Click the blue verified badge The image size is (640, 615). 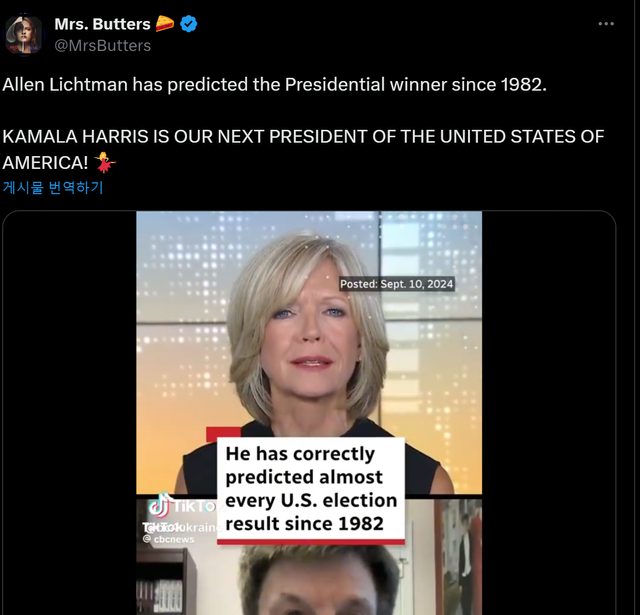click(189, 24)
